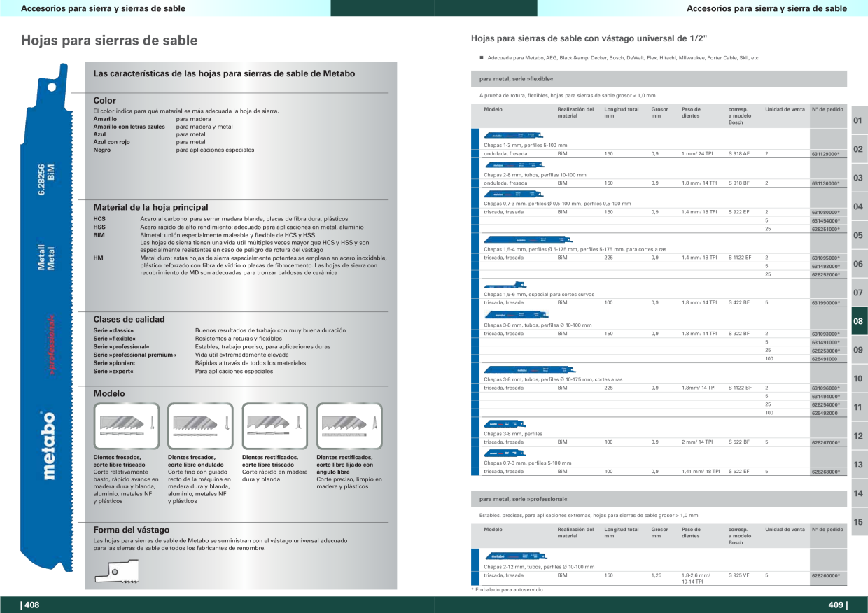Open chapter tab 01
This screenshot has height=613, width=868.
(858, 120)
